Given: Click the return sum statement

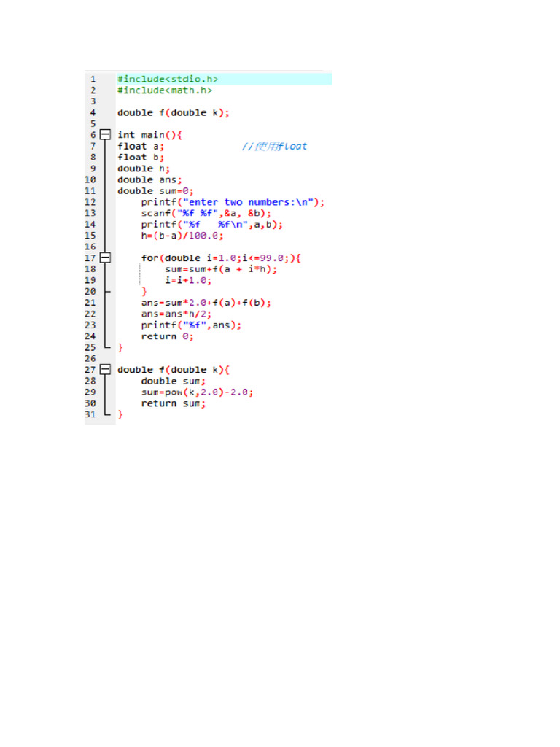Looking at the screenshot, I should click(174, 403).
